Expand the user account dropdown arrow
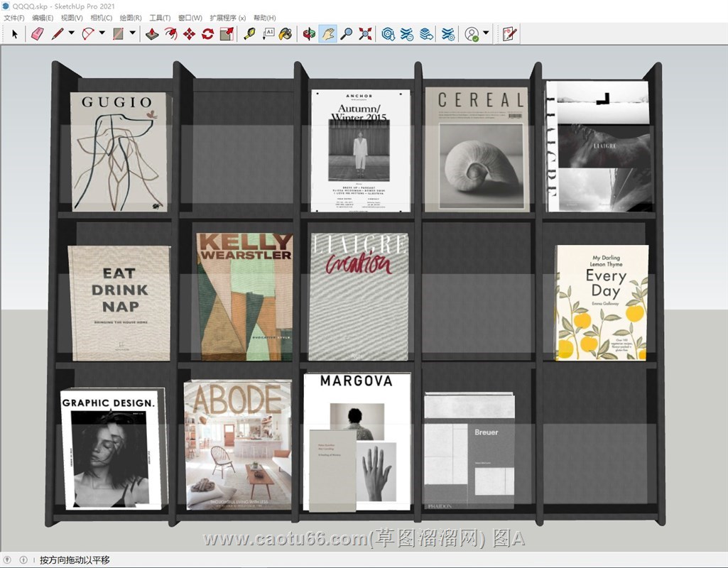 click(x=486, y=33)
